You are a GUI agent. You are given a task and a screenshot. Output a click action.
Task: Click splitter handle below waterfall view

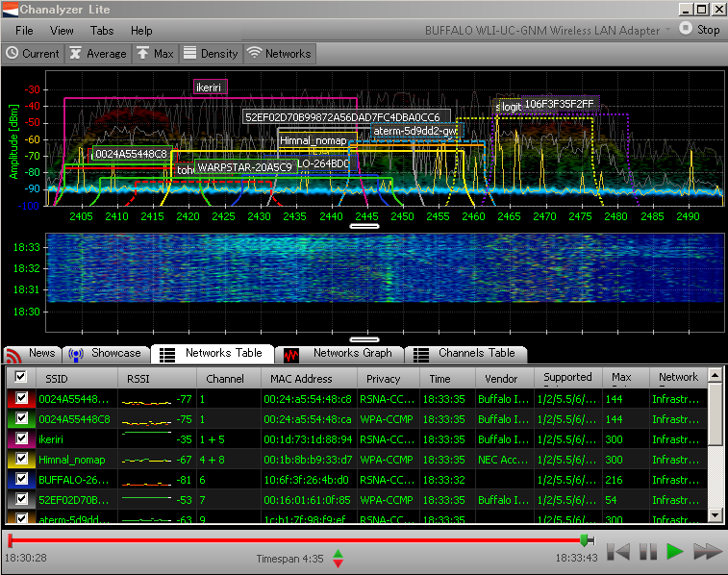pos(364,339)
